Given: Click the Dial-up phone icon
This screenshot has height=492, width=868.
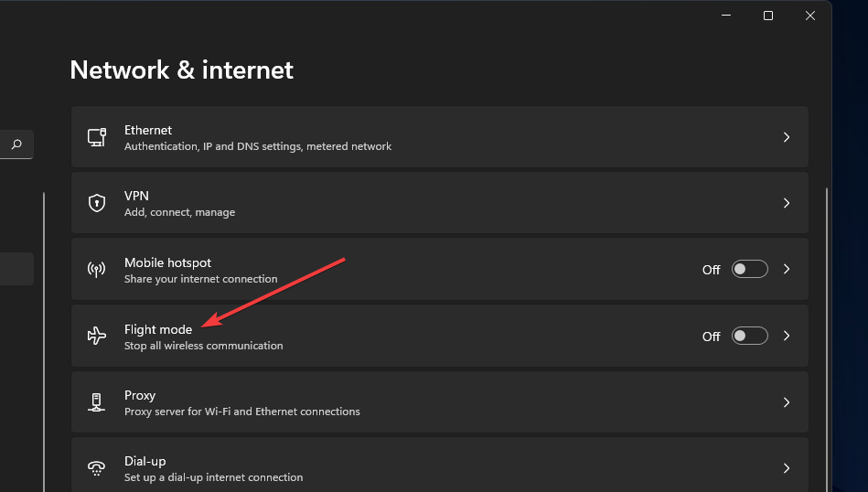Looking at the screenshot, I should coord(96,468).
